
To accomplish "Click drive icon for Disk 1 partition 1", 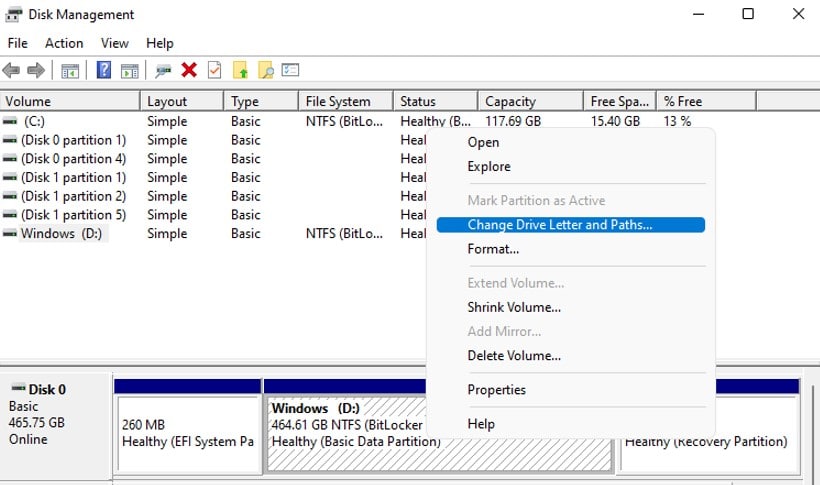I will coord(10,177).
